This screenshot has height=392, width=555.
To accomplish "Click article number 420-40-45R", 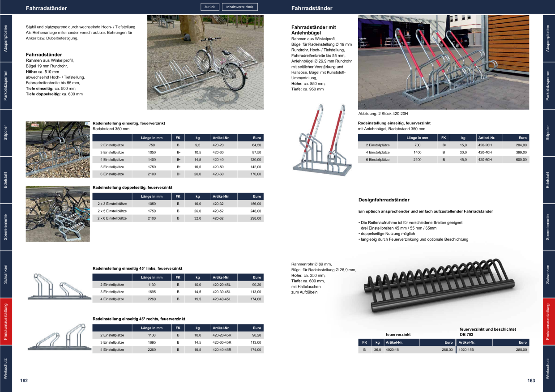I will pos(222,349).
